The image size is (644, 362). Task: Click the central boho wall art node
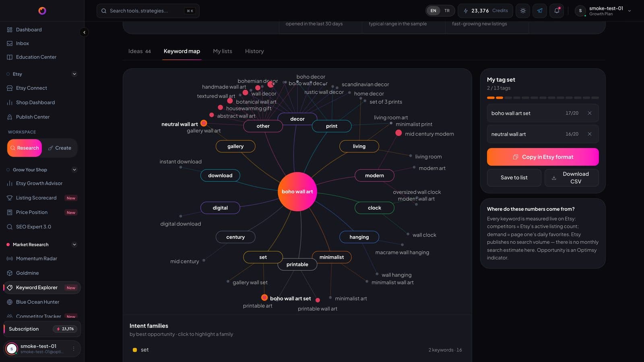[x=297, y=191]
